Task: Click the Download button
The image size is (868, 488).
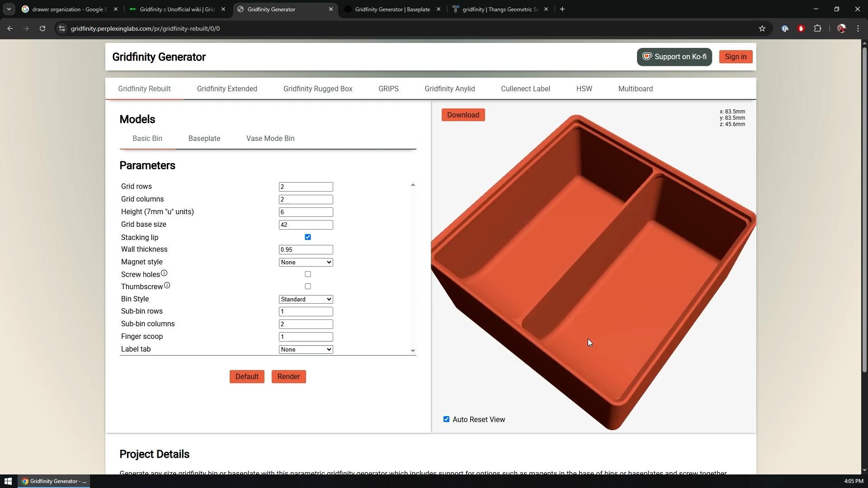Action: (x=463, y=115)
